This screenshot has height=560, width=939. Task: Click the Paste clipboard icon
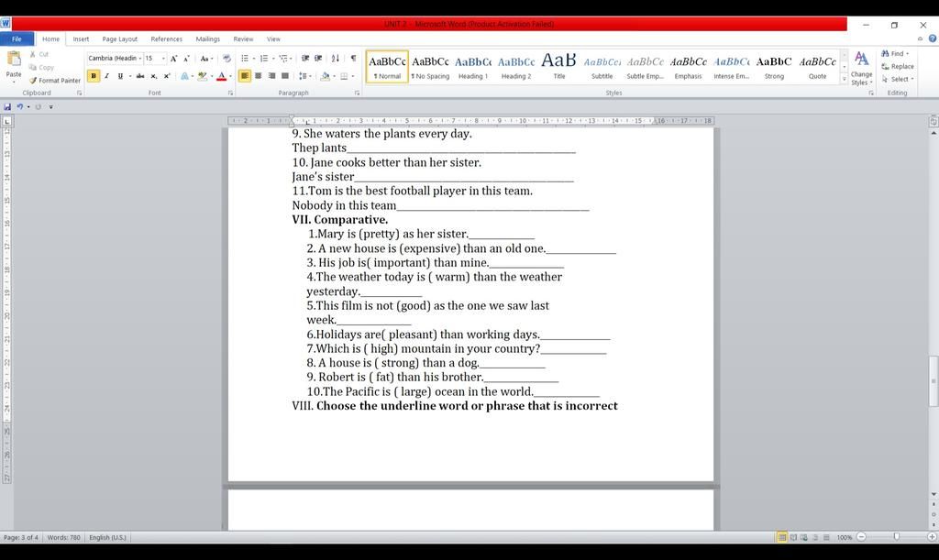[x=13, y=59]
